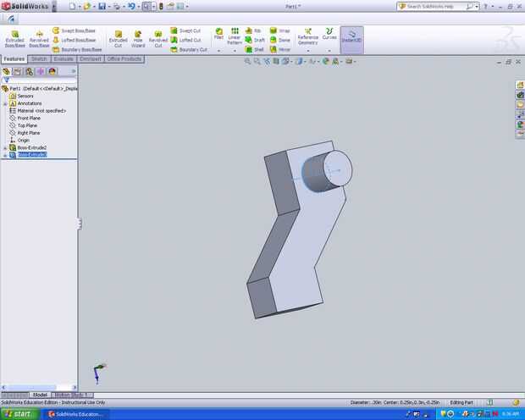Open the Linear Pattern dropdown arrow

pyautogui.click(x=235, y=51)
